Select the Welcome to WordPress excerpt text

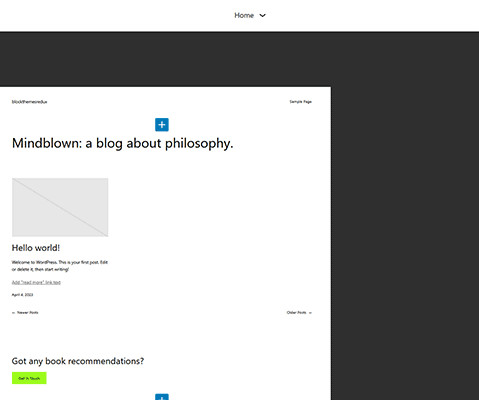[x=60, y=266]
